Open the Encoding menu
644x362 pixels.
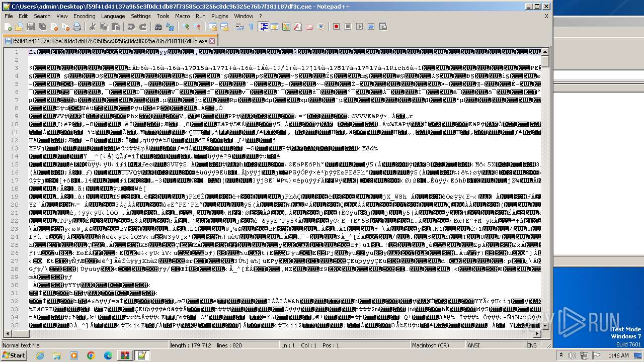(84, 16)
